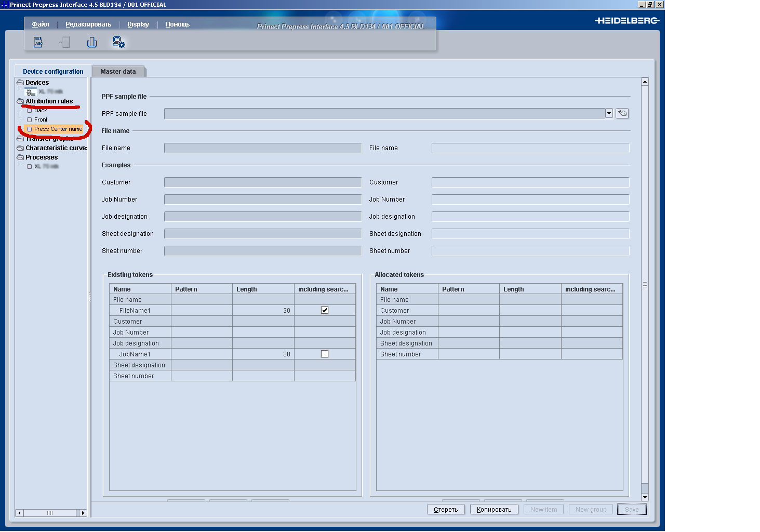Open the Файл menu

tap(41, 24)
